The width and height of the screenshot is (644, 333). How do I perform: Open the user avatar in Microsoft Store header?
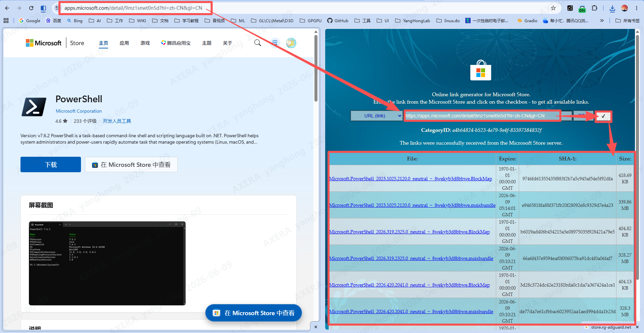pos(291,43)
